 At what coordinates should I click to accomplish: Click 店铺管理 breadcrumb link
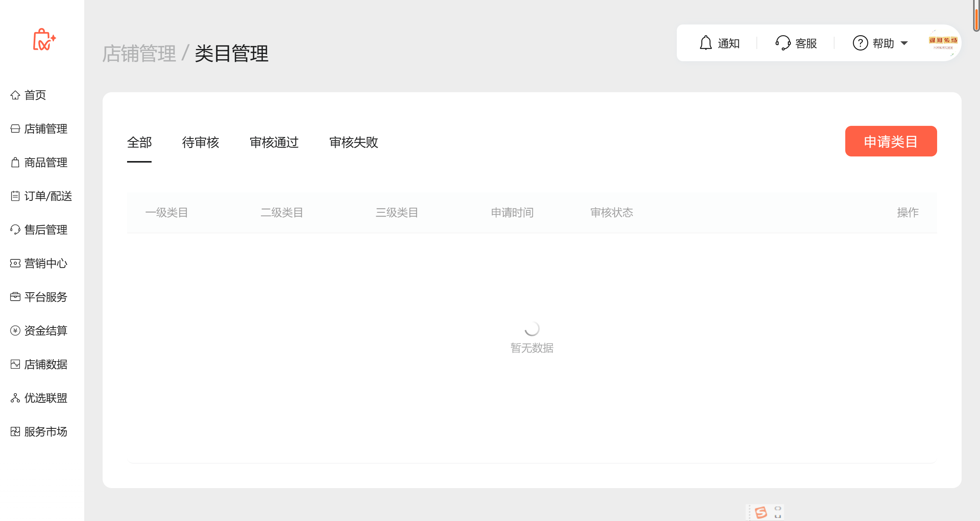139,54
